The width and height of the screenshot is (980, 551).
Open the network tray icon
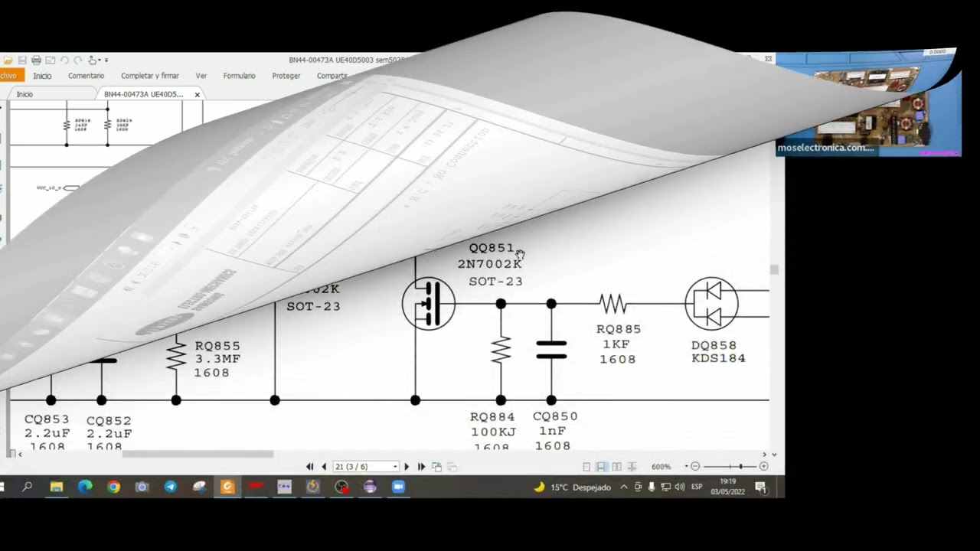tap(665, 487)
